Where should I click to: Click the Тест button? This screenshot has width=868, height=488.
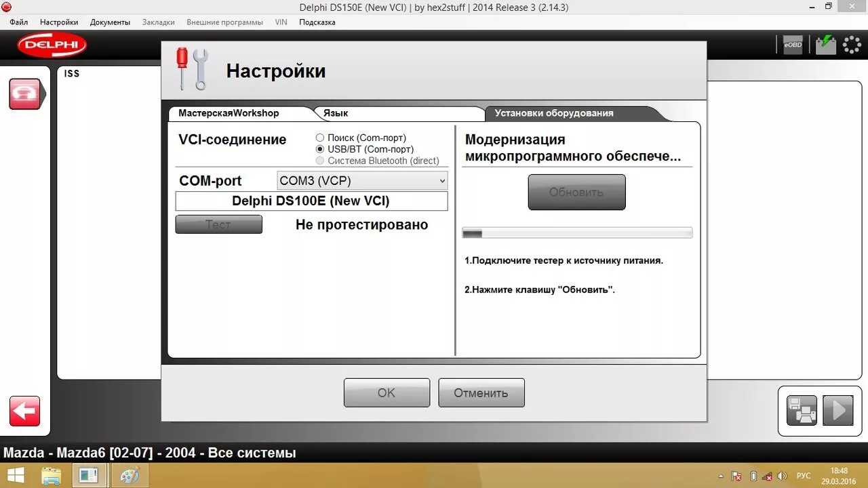[x=218, y=224]
